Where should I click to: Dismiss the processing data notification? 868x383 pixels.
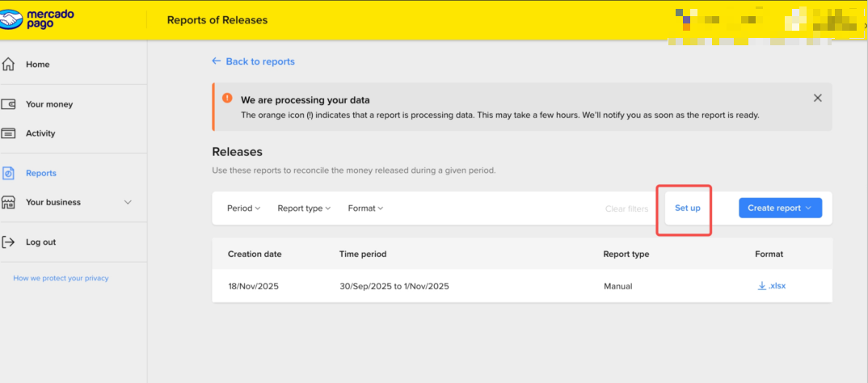point(817,98)
